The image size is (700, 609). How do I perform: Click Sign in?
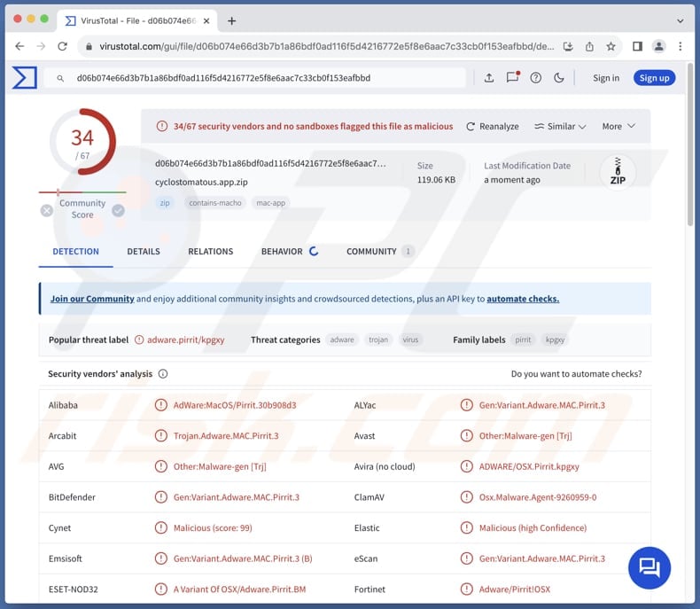click(x=606, y=78)
